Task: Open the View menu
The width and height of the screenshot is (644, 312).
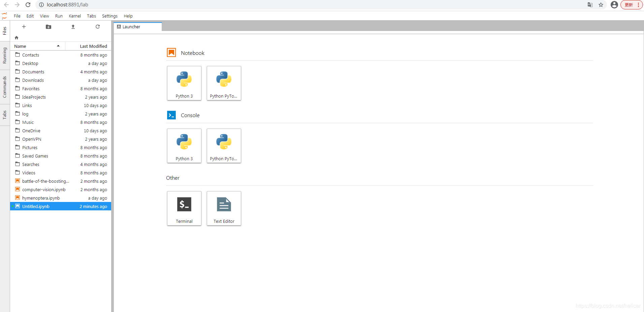Action: click(x=44, y=16)
